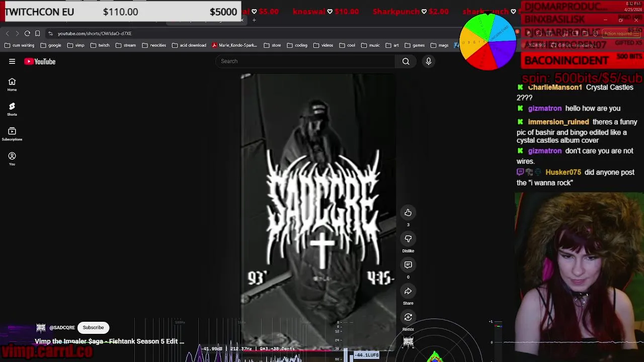Viewport: 644px width, 362px height.
Task: Open the sound avatar below Remix
Action: (x=408, y=342)
